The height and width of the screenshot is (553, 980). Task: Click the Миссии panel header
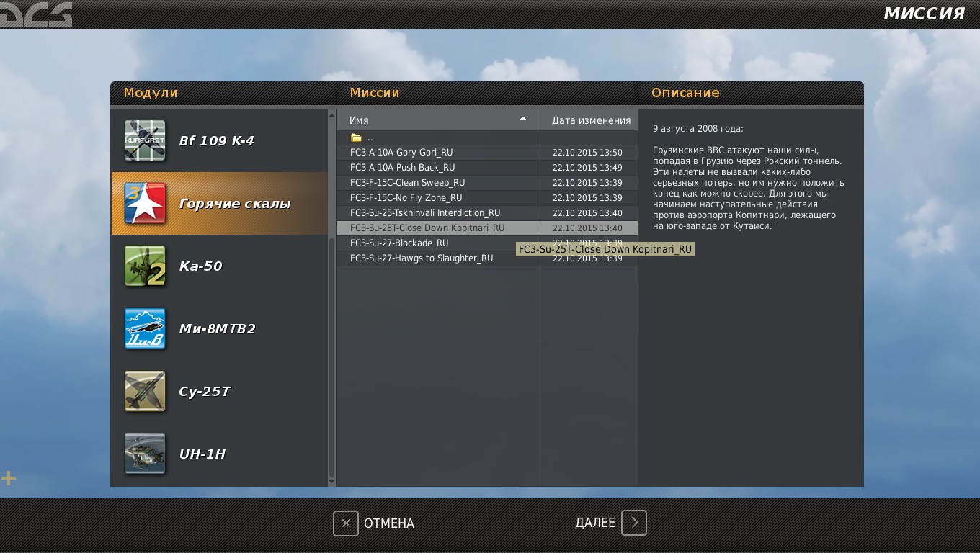click(x=375, y=93)
